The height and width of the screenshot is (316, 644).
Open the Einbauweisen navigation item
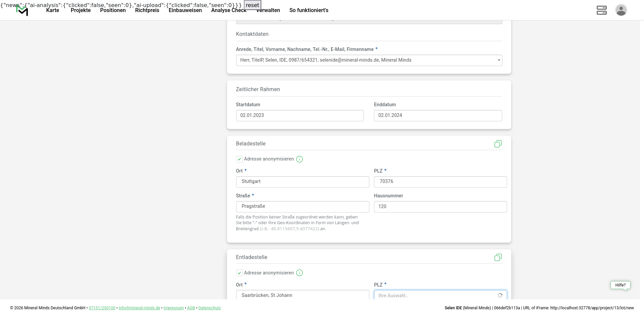(185, 10)
